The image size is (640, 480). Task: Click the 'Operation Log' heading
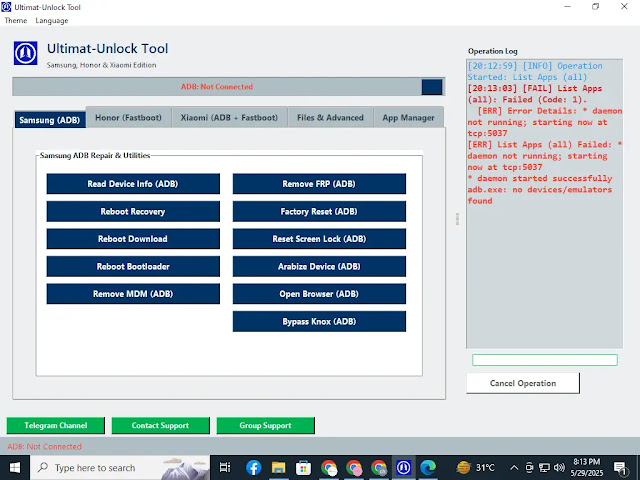493,51
